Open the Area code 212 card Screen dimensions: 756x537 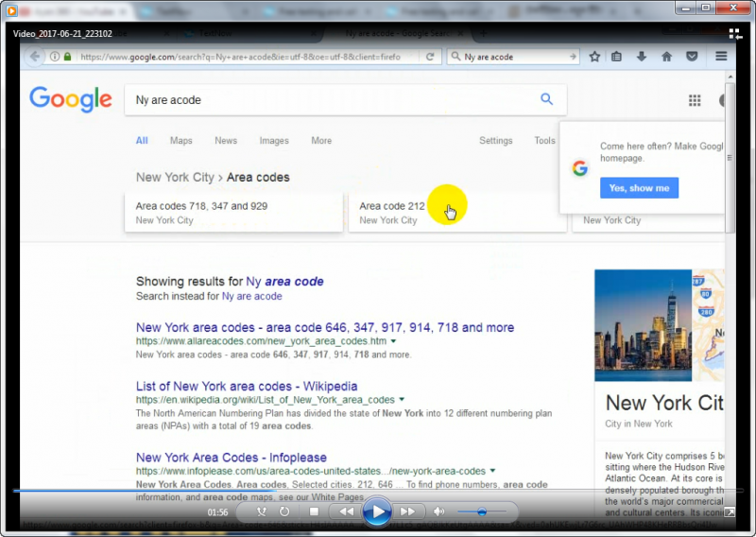point(457,213)
